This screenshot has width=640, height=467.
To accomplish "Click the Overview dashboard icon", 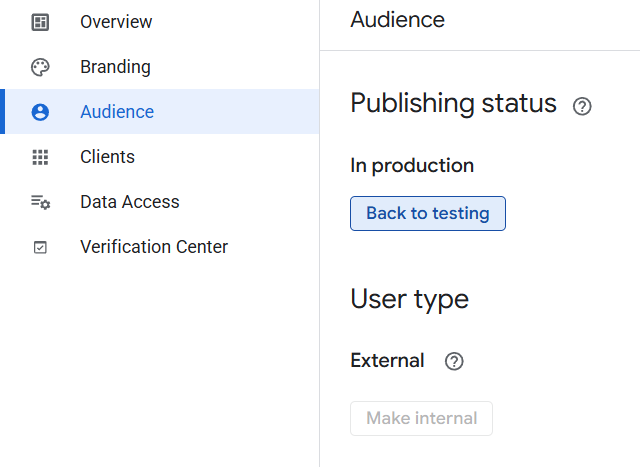I will coord(40,22).
